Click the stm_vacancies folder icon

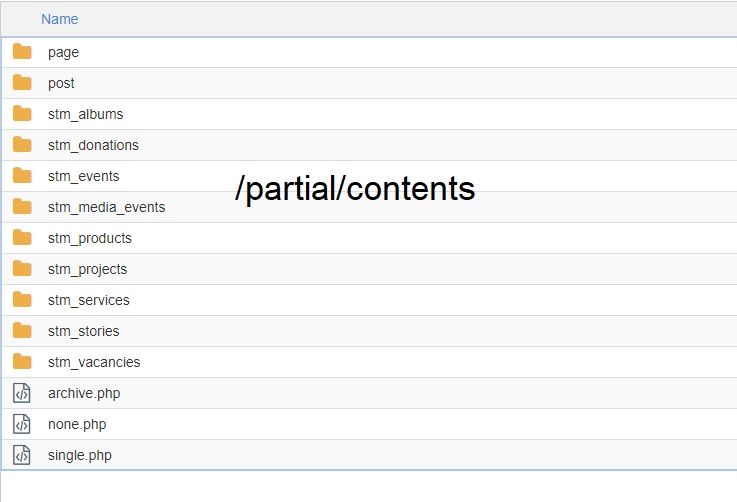point(22,362)
